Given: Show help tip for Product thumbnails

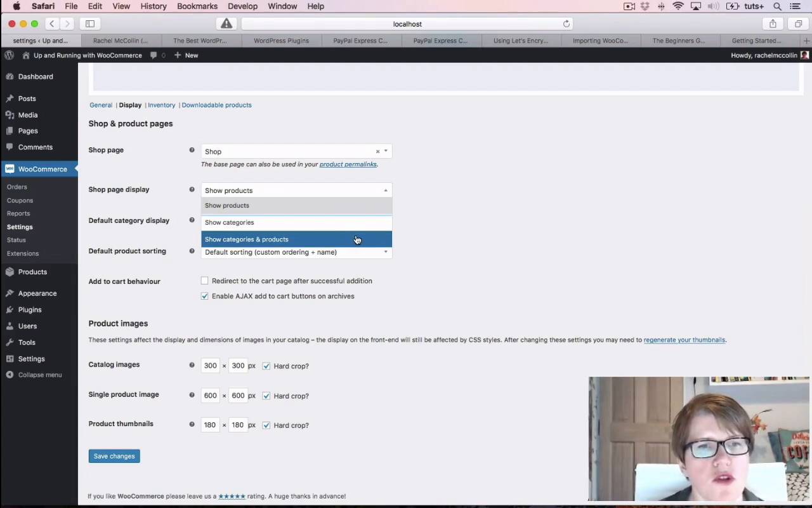Looking at the screenshot, I should [x=192, y=424].
